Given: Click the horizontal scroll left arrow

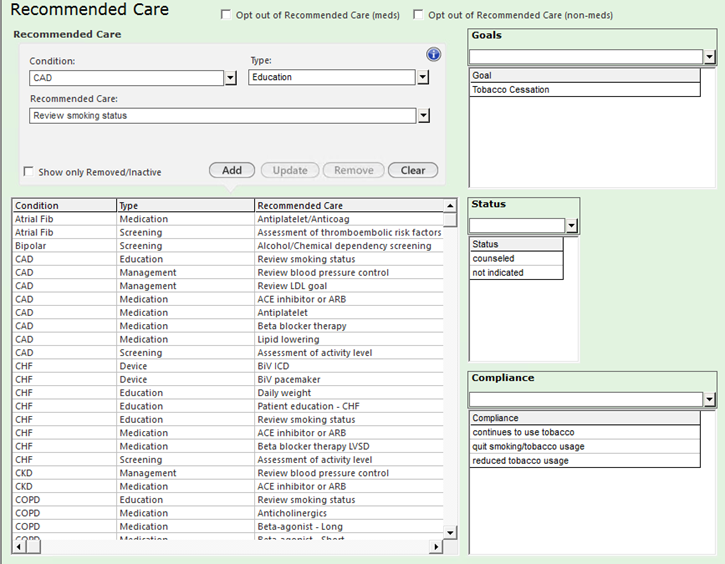Looking at the screenshot, I should click(x=18, y=547).
